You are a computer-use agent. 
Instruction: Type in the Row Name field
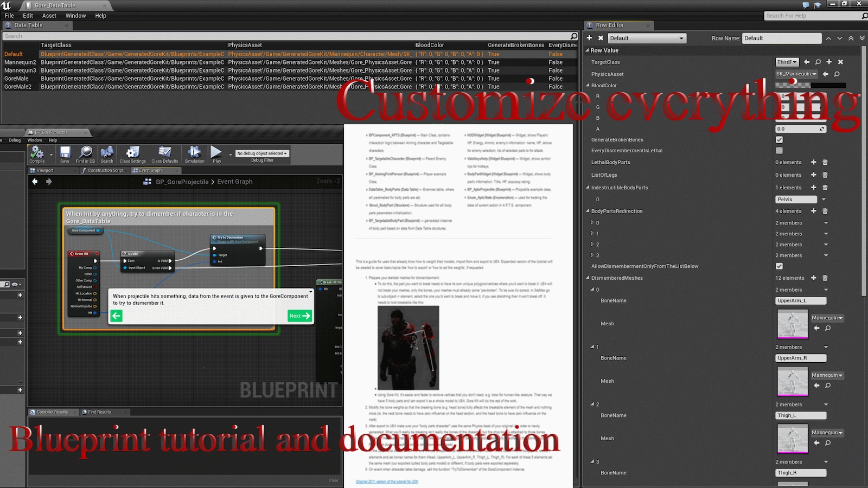tap(781, 38)
